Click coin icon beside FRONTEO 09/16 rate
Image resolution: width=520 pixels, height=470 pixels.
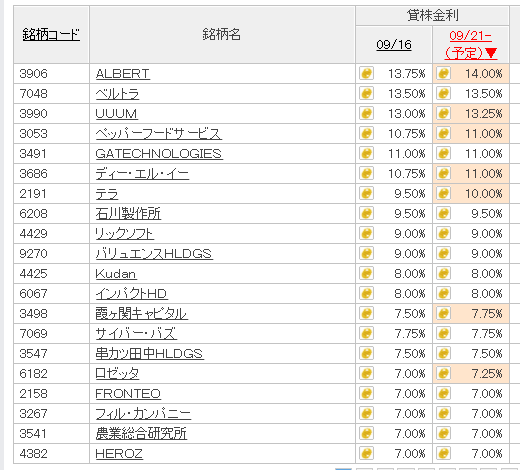366,393
